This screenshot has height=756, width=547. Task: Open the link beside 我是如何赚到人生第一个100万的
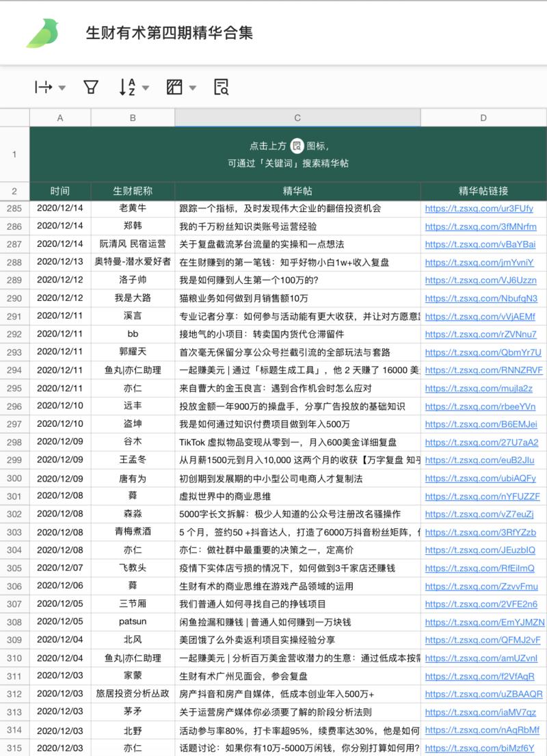click(x=483, y=281)
